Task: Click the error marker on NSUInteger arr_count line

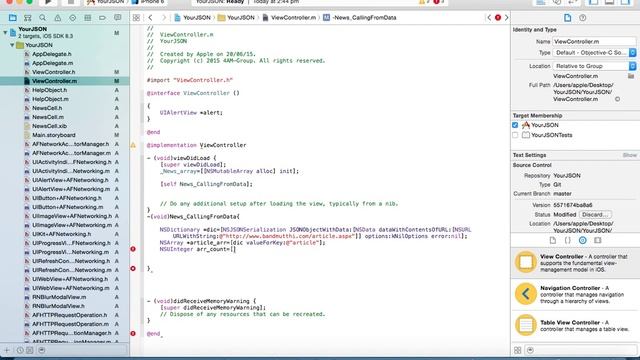Action: 133,249
